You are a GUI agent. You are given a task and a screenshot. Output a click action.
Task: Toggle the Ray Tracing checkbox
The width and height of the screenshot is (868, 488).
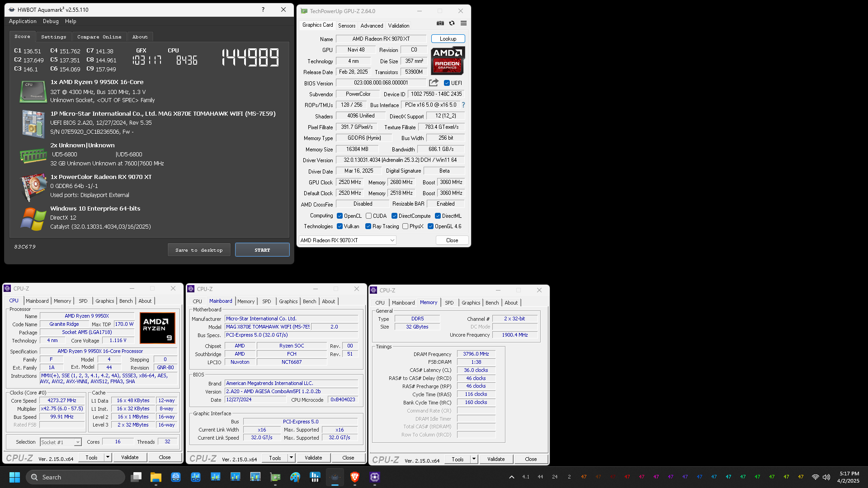coord(368,226)
